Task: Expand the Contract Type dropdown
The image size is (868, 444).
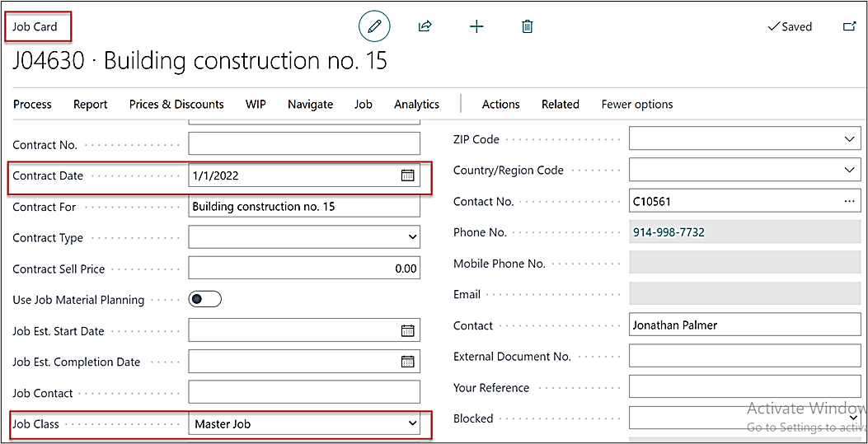Action: tap(413, 238)
